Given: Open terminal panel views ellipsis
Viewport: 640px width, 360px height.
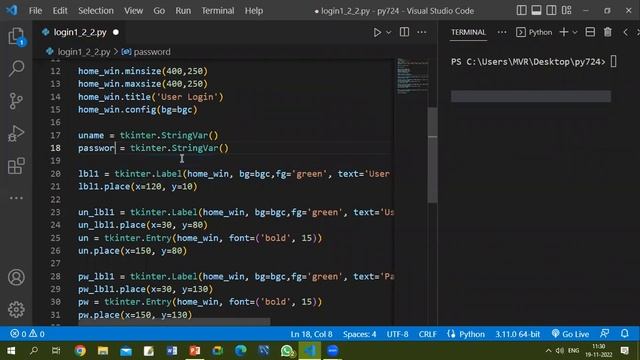Looking at the screenshot, I should (x=502, y=32).
